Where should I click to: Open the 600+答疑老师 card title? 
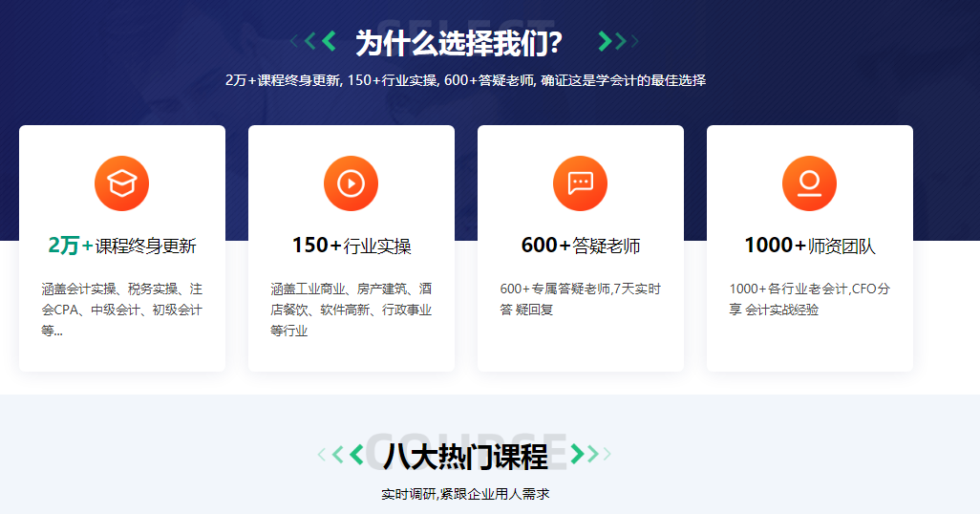[x=581, y=246]
